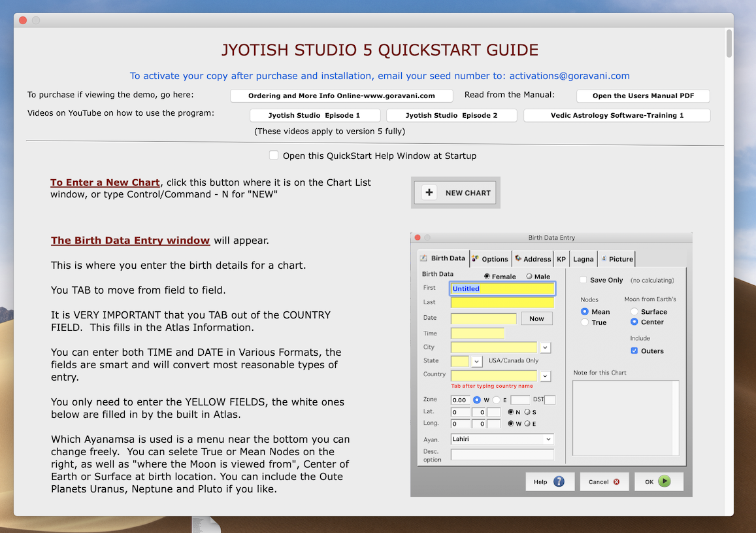The height and width of the screenshot is (533, 756).
Task: Click the Picture tab icon
Action: pos(604,258)
